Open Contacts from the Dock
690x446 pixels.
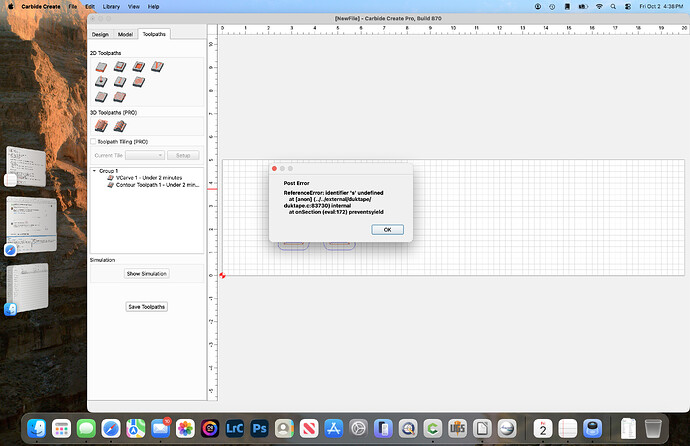tap(284, 428)
